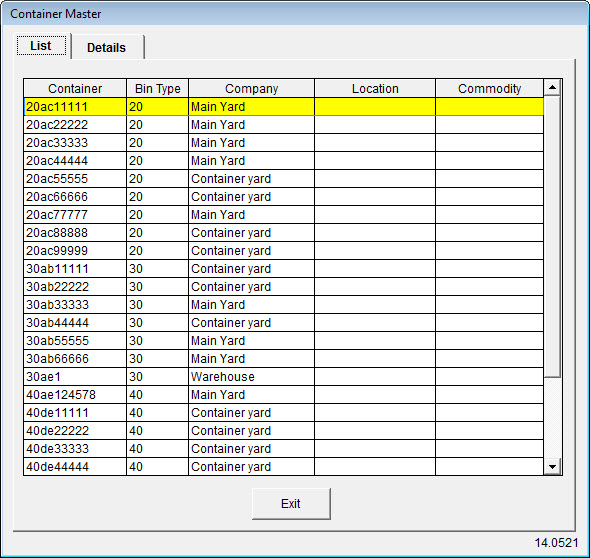Select the highlighted container 20ac11111 row
590x558 pixels.
(x=284, y=107)
